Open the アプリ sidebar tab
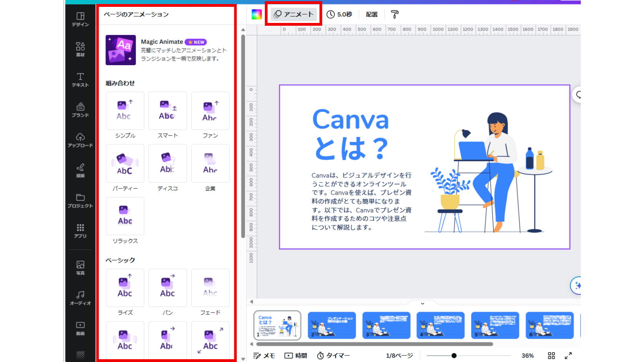644x362 pixels. pos(80,230)
